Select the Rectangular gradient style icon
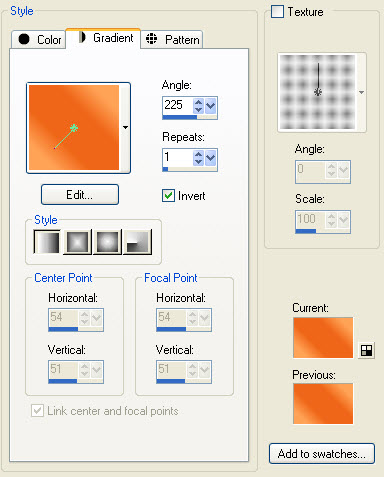Screen dimensions: 384x477 coord(77,242)
